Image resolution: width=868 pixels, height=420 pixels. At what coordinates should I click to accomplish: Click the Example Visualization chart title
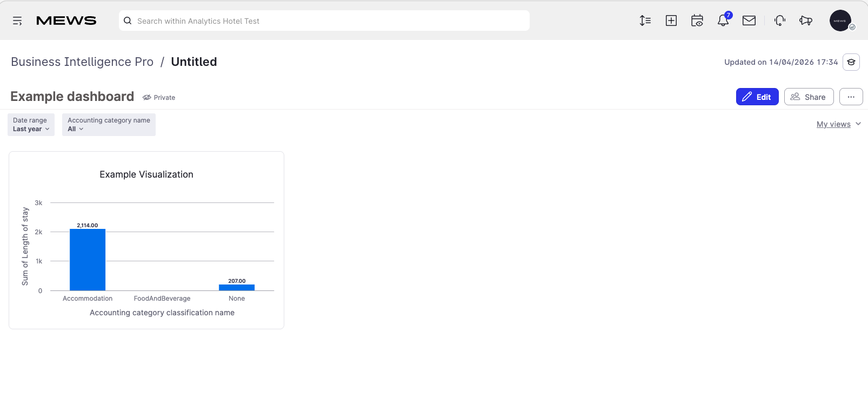146,174
